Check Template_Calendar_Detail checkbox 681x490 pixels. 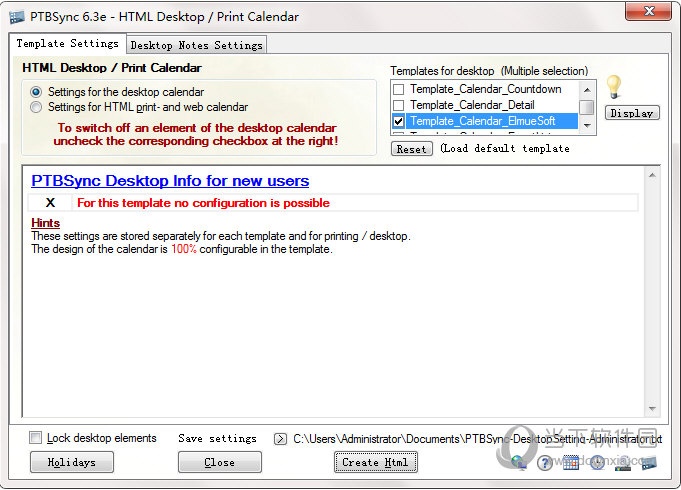[398, 105]
